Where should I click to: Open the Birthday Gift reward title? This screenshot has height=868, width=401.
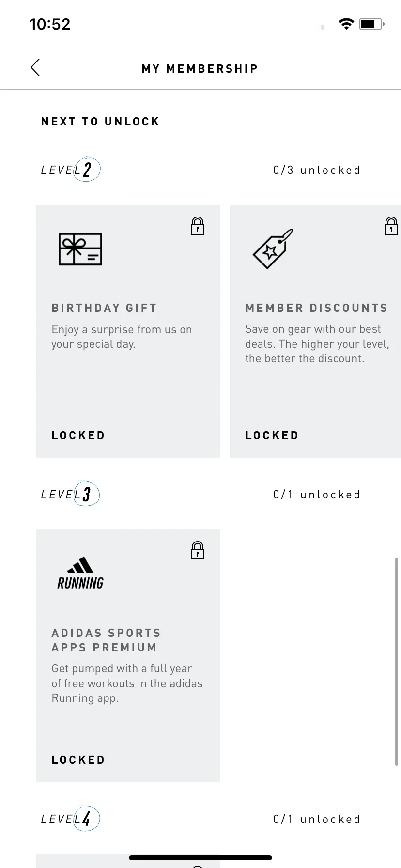[x=104, y=308]
